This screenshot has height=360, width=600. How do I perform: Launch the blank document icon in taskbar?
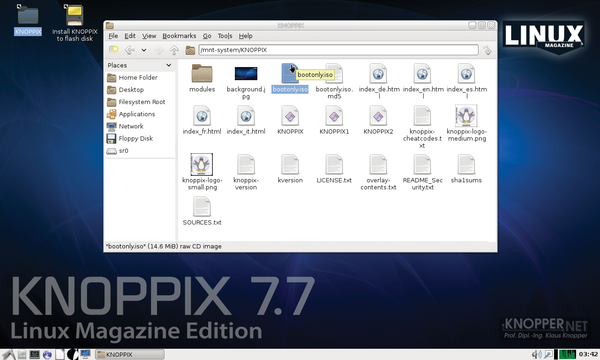[x=60, y=355]
